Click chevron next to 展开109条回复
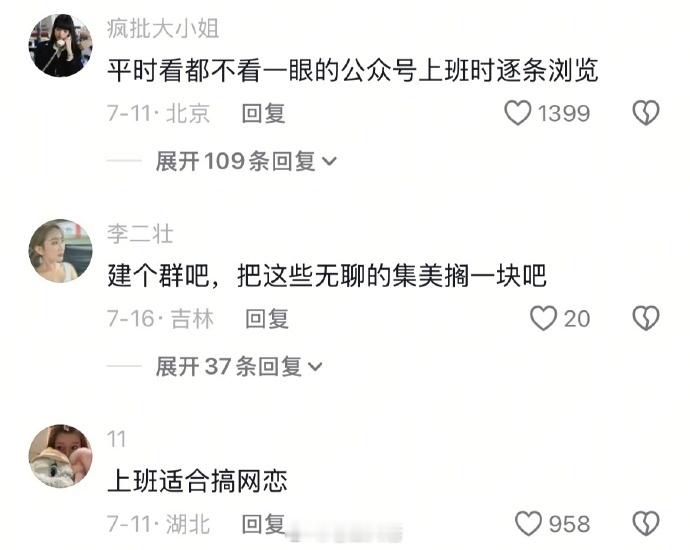 (x=329, y=161)
